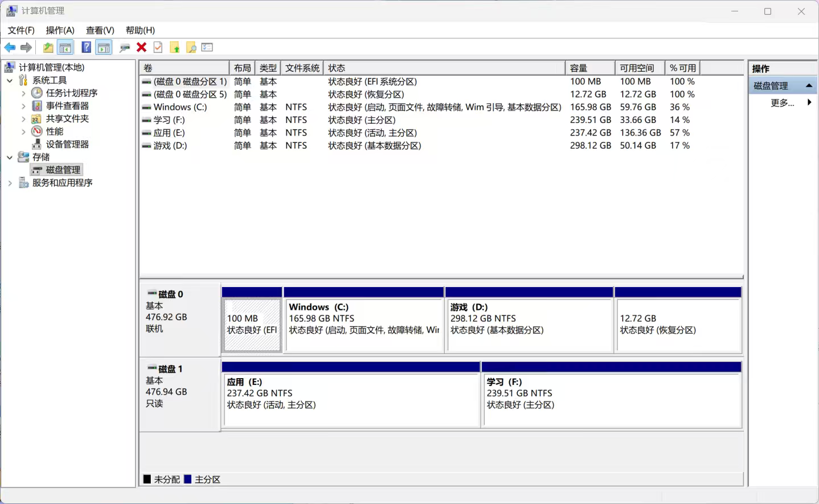Select the 100 MB EFI partition block
The image size is (819, 504).
tap(252, 320)
